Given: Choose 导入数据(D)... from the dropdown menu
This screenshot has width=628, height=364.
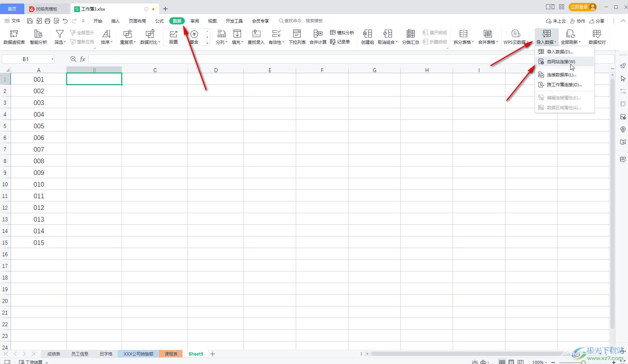Looking at the screenshot, I should tap(565, 52).
